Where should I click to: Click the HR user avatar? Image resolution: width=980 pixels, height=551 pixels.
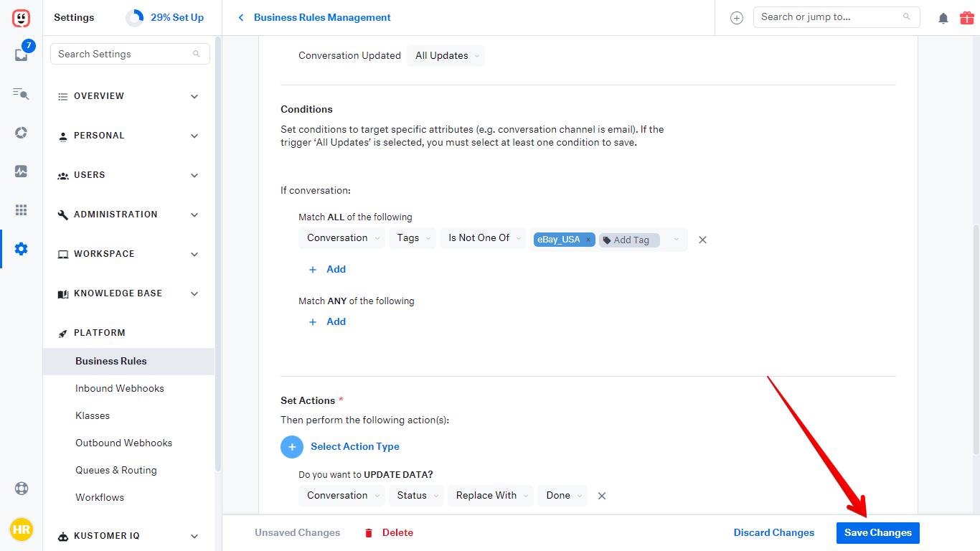(21, 530)
